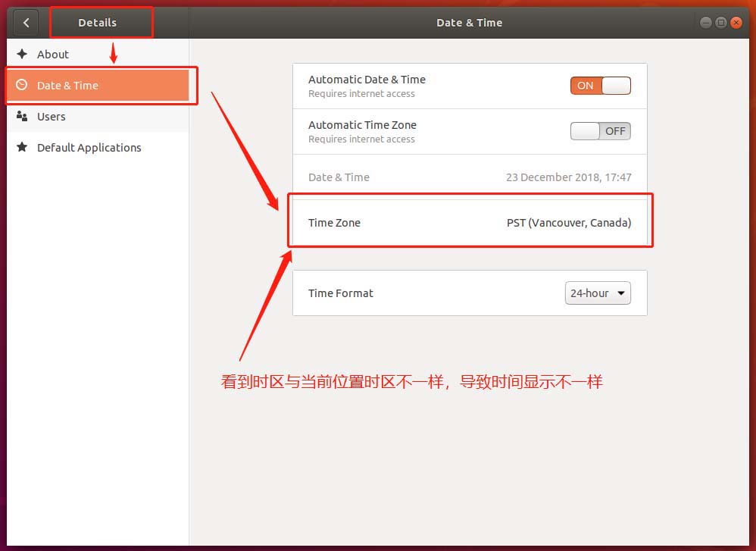
Task: Click the minimize icon in the titlebar
Action: tap(704, 22)
